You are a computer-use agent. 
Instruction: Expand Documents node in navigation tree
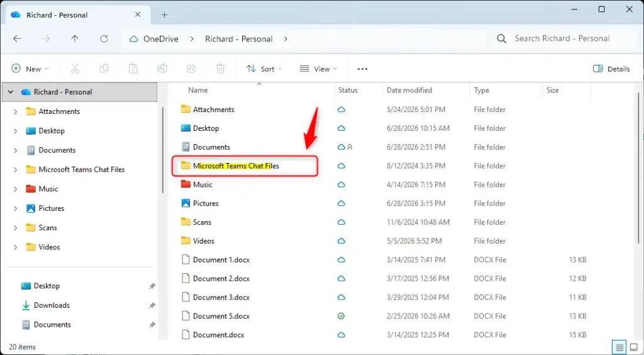pyautogui.click(x=15, y=150)
